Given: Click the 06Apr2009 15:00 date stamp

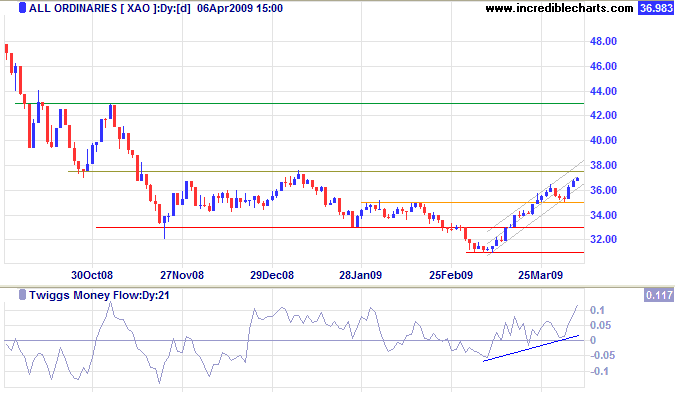Looking at the screenshot, I should tap(240, 8).
